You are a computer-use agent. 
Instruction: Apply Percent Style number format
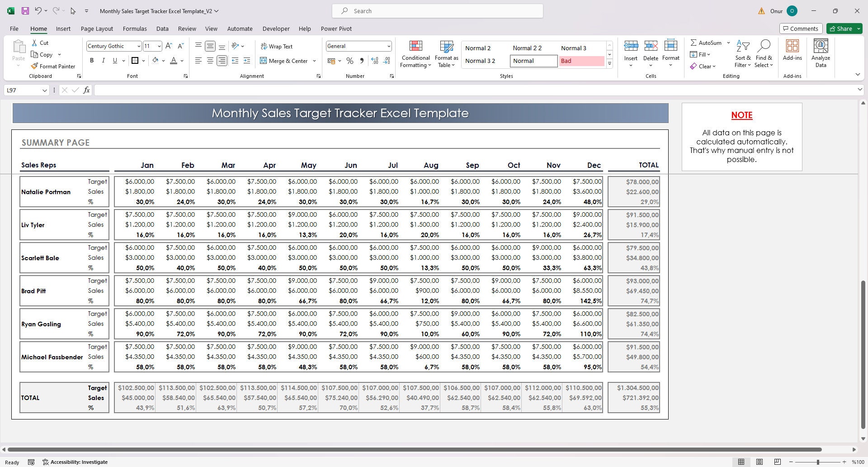pos(349,60)
